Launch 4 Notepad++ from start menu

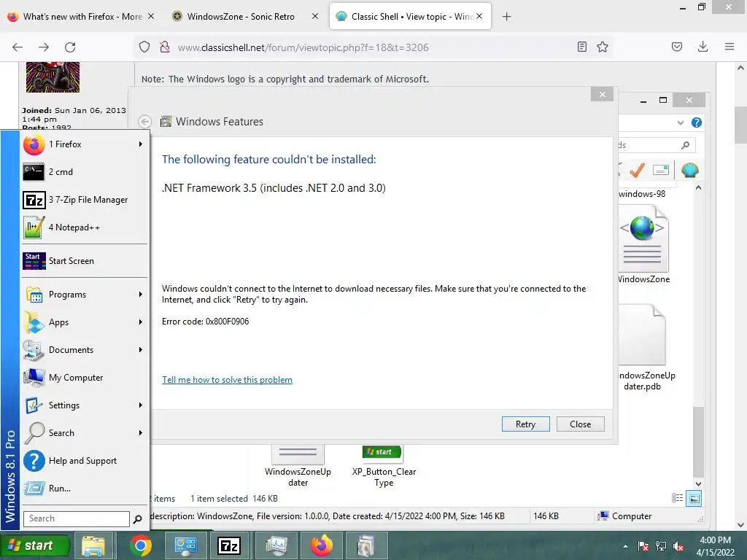point(84,227)
